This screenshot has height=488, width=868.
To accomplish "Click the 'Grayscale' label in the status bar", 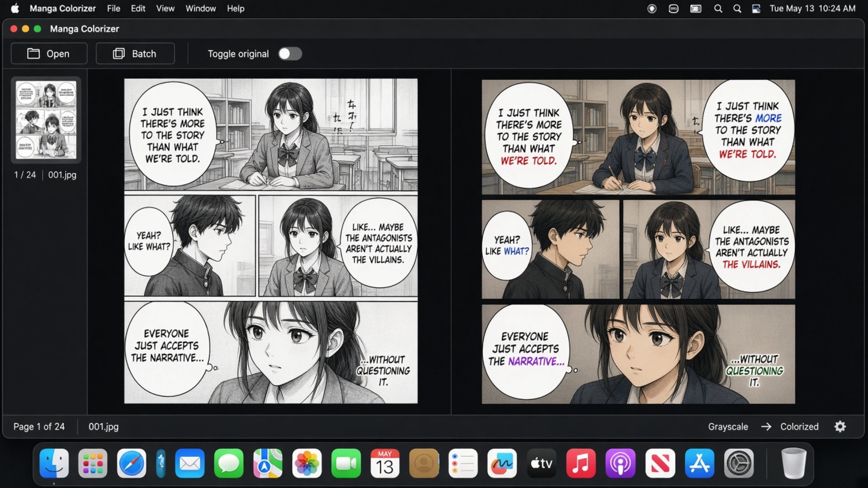I will 728,427.
